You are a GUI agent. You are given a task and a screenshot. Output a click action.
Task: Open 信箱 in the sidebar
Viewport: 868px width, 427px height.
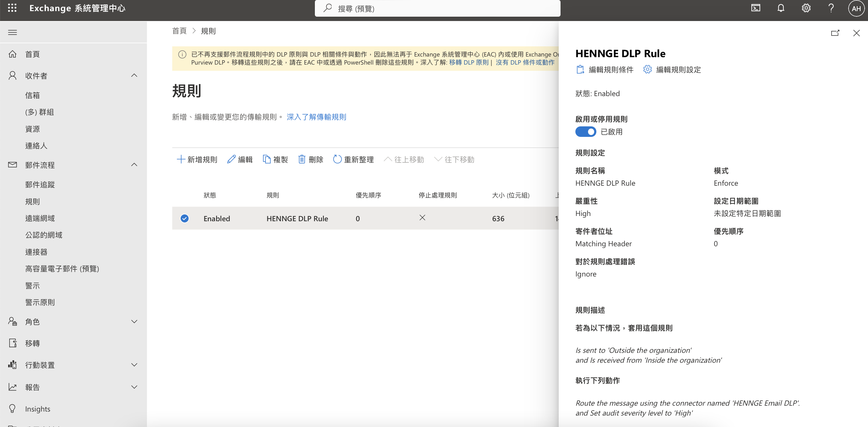(32, 95)
